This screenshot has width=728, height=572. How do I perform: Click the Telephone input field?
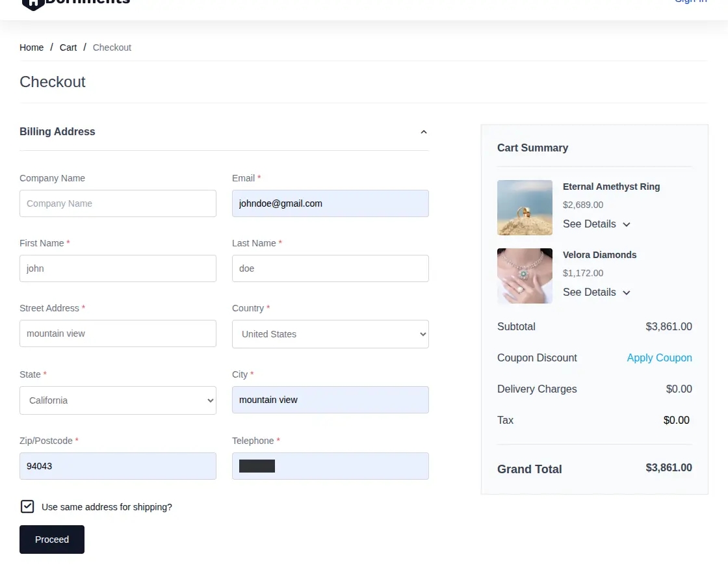tap(330, 466)
